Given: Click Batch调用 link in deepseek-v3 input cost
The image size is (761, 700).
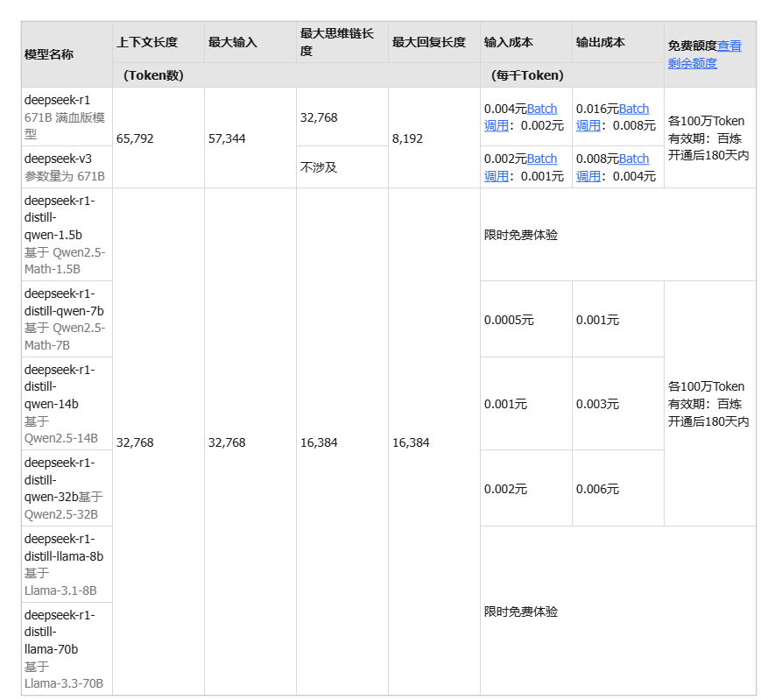Looking at the screenshot, I should pos(520,167).
